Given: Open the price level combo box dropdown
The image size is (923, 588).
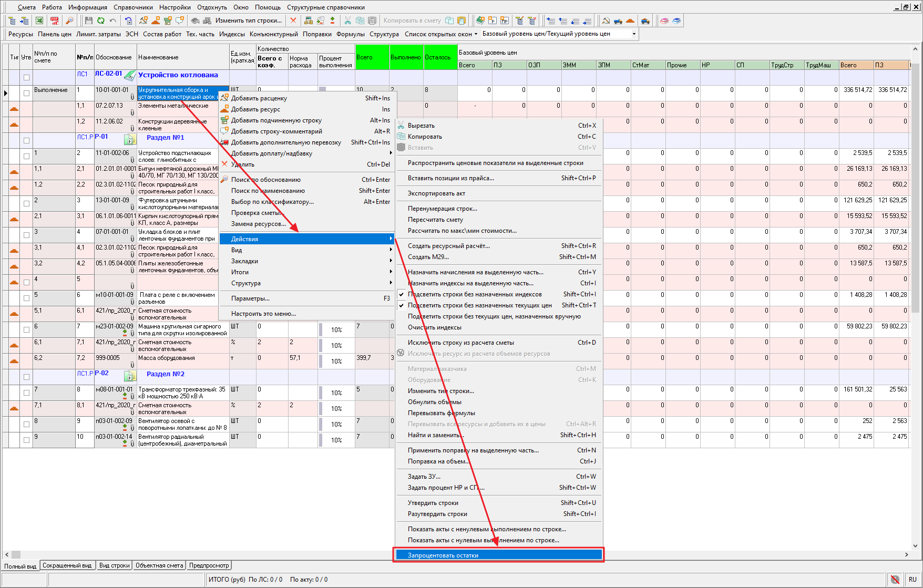Looking at the screenshot, I should click(634, 34).
